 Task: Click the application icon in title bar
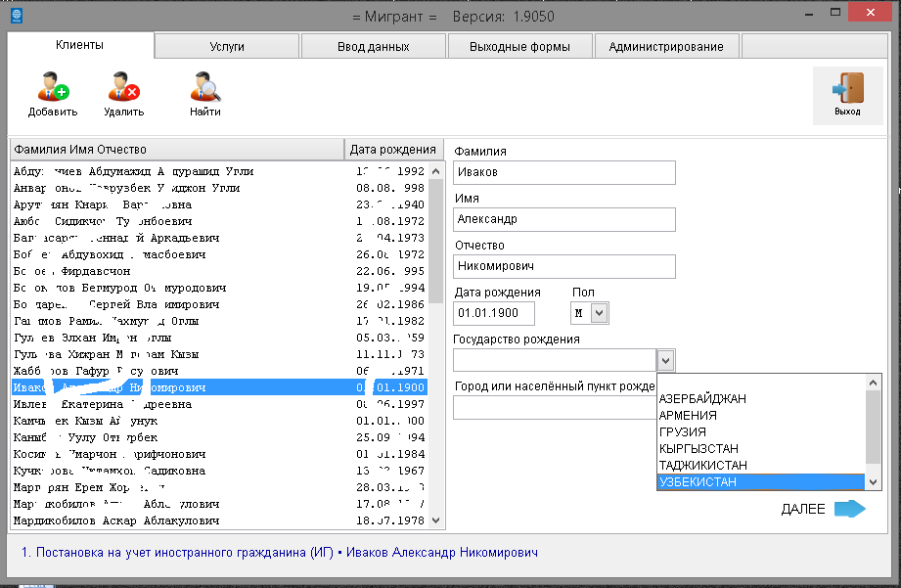[x=15, y=17]
